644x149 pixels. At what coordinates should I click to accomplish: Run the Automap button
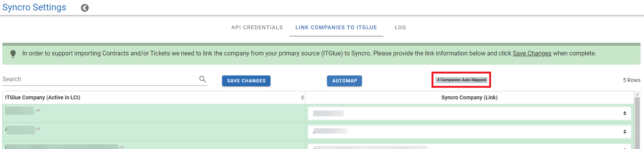[345, 81]
